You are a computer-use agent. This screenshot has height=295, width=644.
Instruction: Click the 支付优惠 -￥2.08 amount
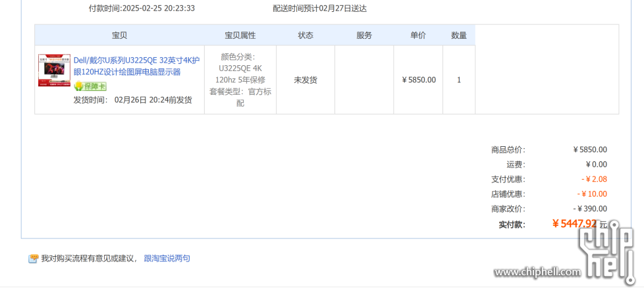pyautogui.click(x=594, y=179)
